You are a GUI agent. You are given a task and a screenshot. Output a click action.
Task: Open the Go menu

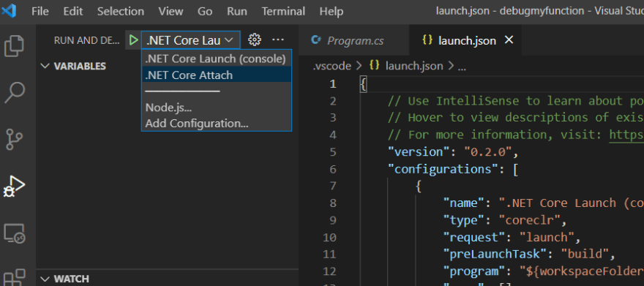(204, 11)
